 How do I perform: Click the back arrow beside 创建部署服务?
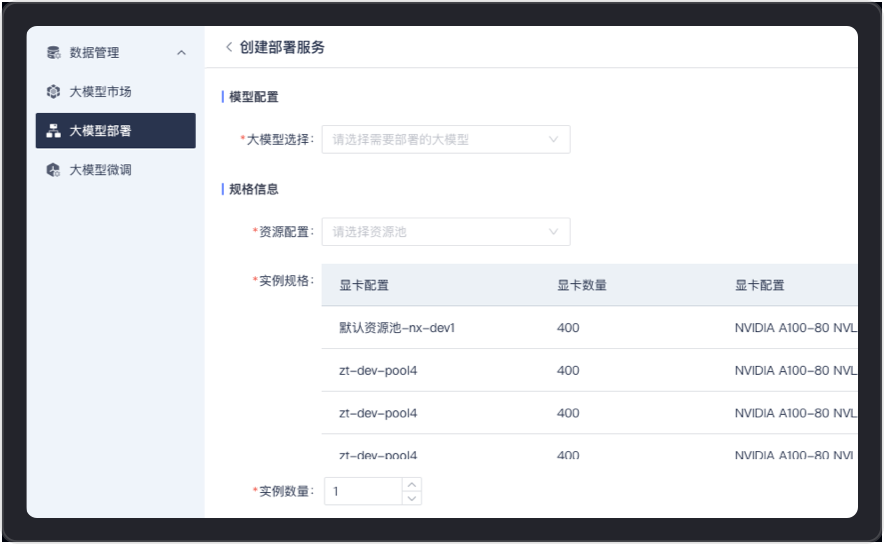[x=229, y=47]
